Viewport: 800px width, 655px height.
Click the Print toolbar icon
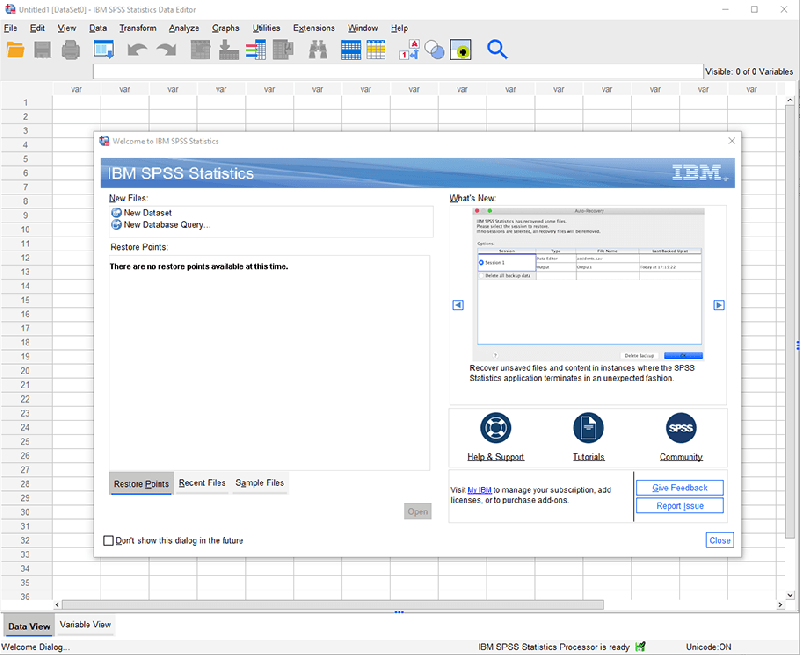70,49
